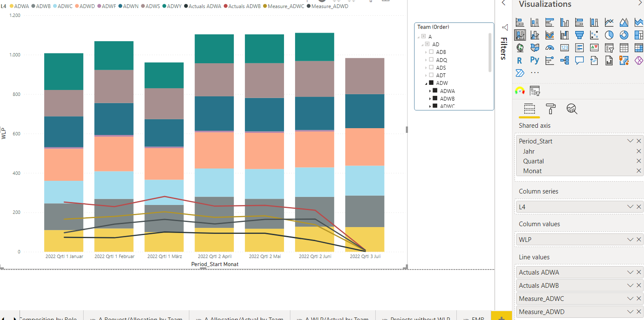Switch to A Allocation/Actual by Team tab

point(240,317)
